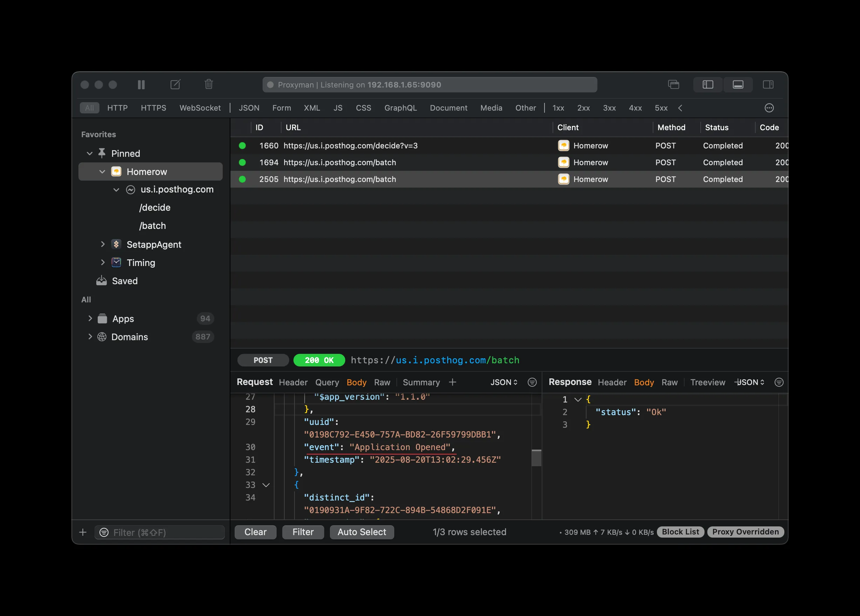Click the posthog batch URL link in detail pane
Viewport: 860px width, 616px height.
pos(435,360)
